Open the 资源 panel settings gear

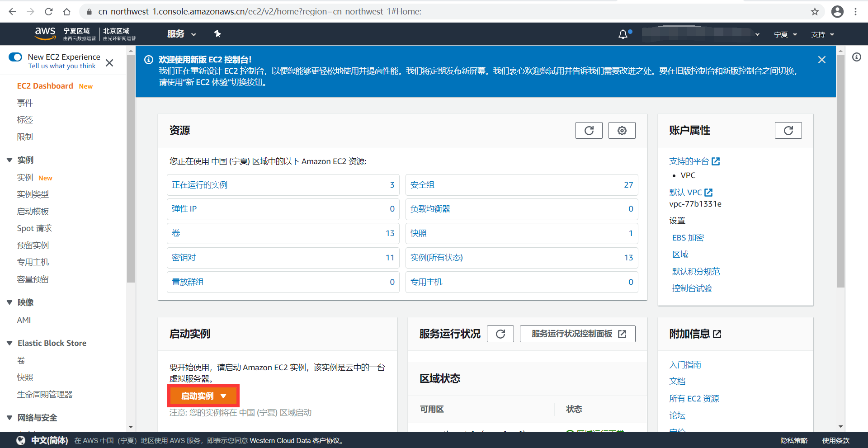(622, 130)
